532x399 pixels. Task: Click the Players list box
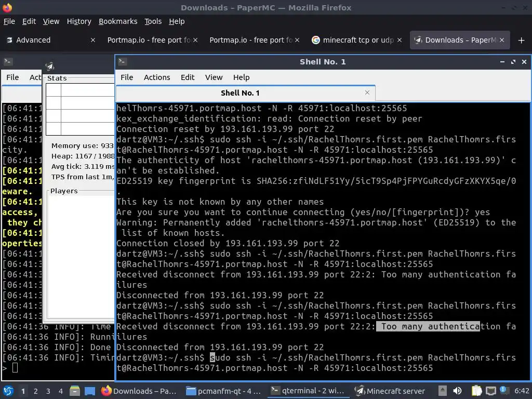tap(81, 257)
